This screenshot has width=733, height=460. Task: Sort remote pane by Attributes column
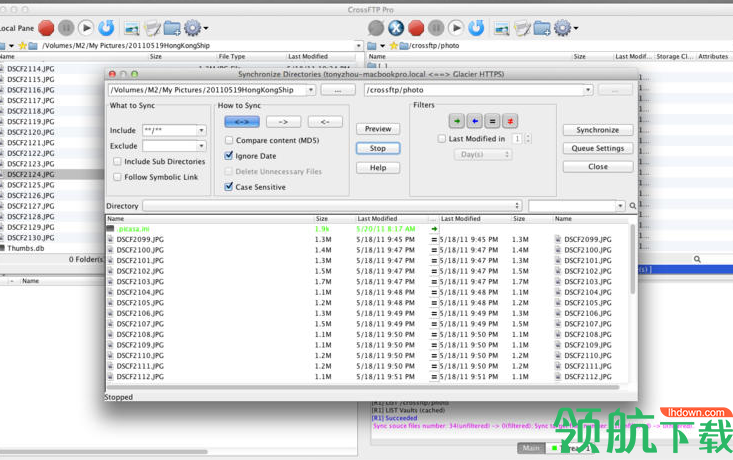713,57
